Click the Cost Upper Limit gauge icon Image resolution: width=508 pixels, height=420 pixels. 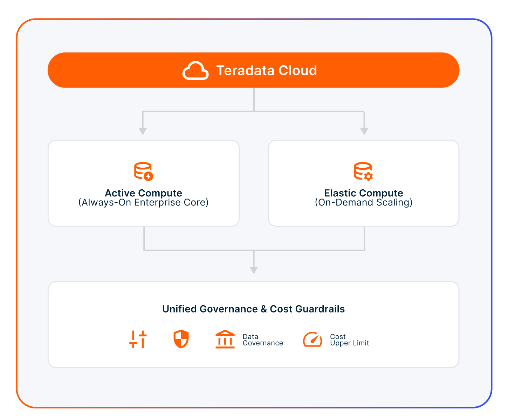pyautogui.click(x=313, y=339)
